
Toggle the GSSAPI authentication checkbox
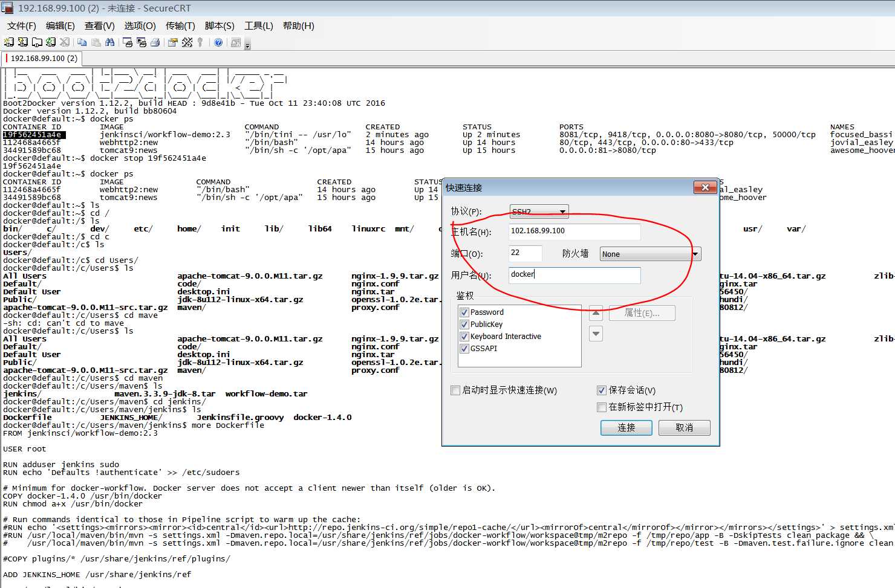[464, 349]
